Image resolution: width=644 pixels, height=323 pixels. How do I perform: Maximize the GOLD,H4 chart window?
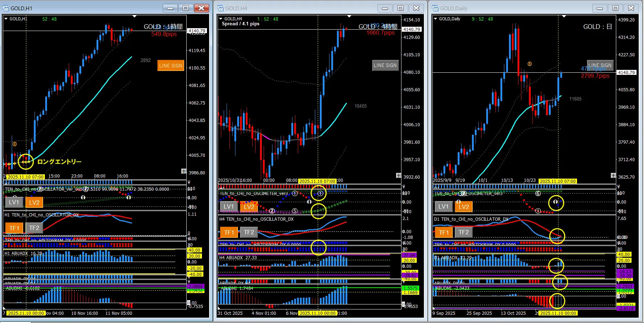pyautogui.click(x=400, y=8)
